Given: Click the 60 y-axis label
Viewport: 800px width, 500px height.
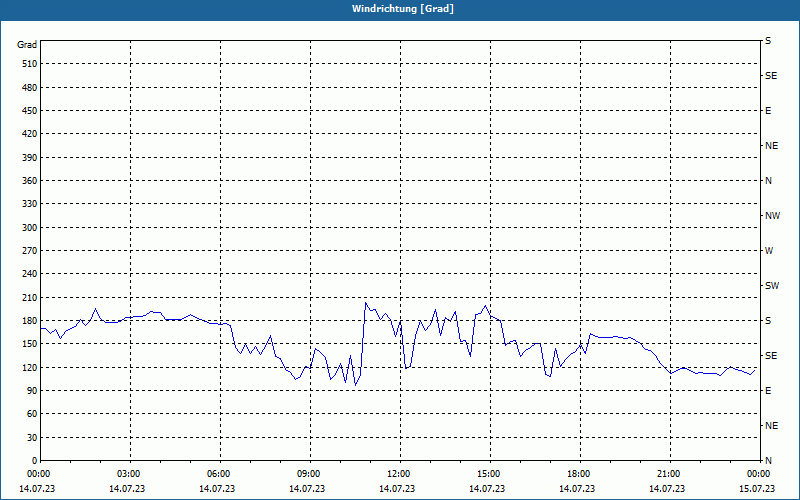Looking at the screenshot, I should point(32,414).
